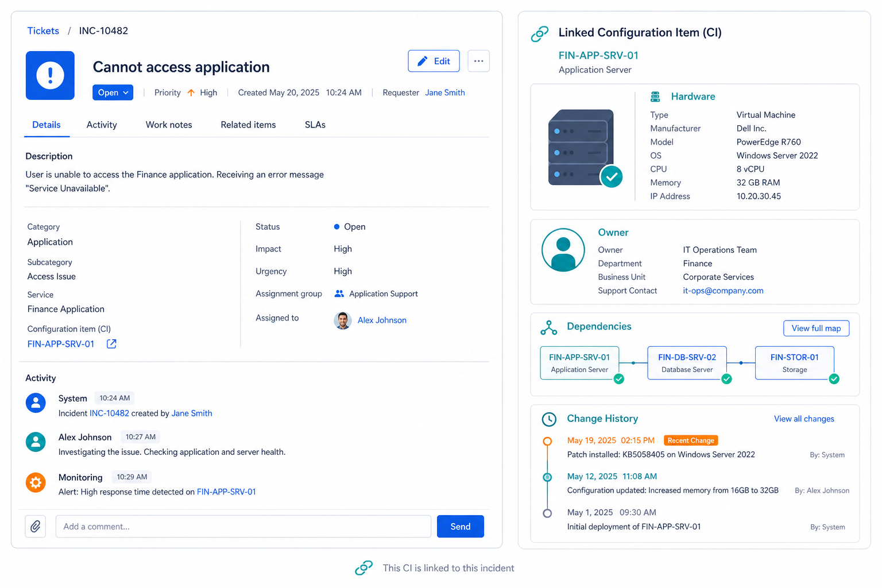Click the Owner person avatar icon

tap(563, 250)
